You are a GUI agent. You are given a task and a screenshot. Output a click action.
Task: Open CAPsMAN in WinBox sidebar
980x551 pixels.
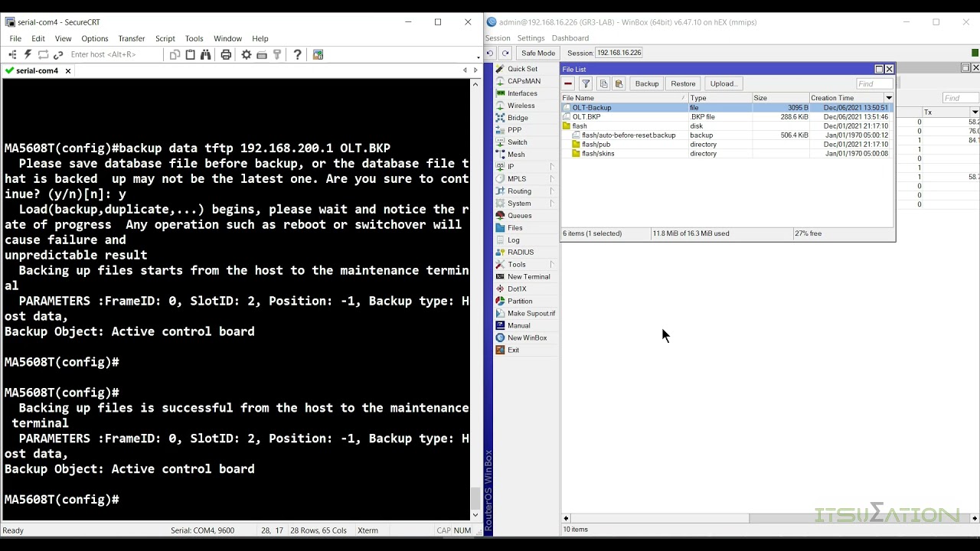(524, 81)
